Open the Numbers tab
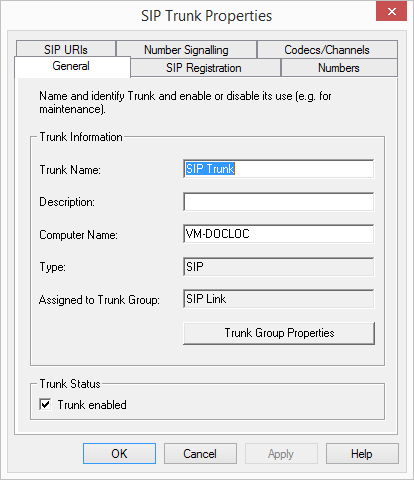This screenshot has height=480, width=414. [x=339, y=68]
